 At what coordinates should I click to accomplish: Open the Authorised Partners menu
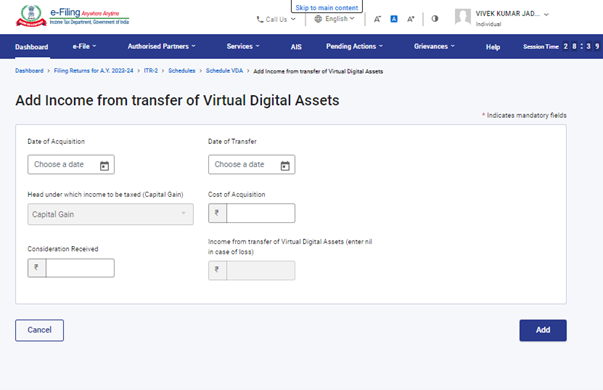point(162,47)
